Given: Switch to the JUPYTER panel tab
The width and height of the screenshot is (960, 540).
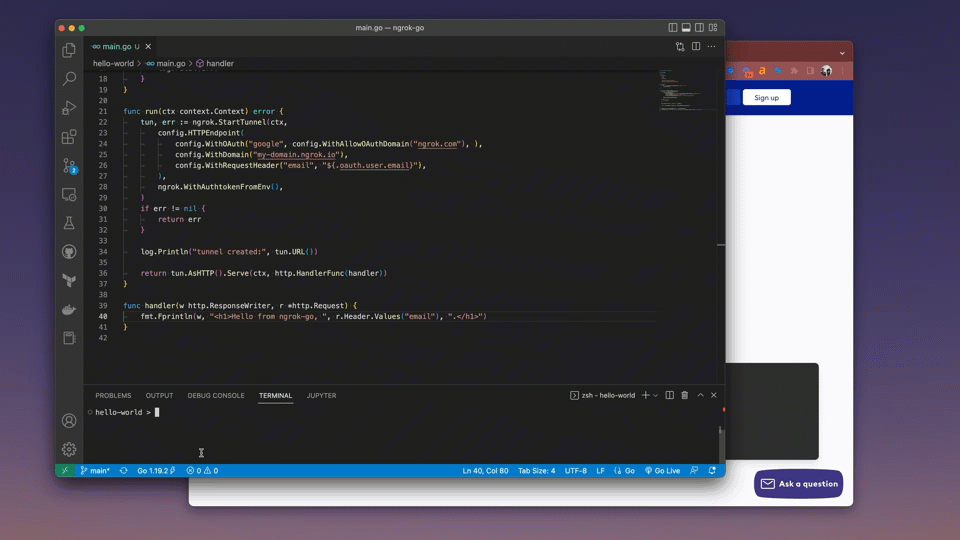Looking at the screenshot, I should point(321,396).
